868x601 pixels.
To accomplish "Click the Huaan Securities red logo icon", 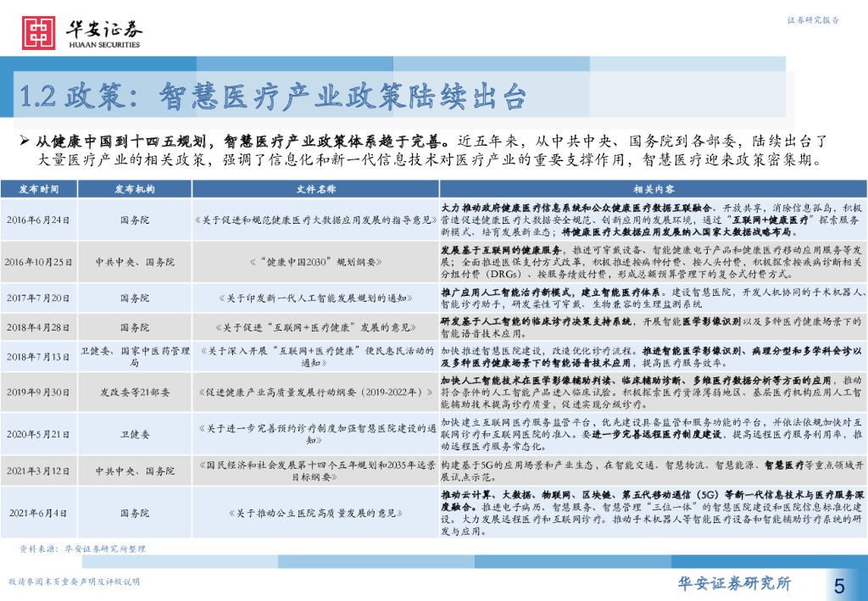I will tap(38, 33).
